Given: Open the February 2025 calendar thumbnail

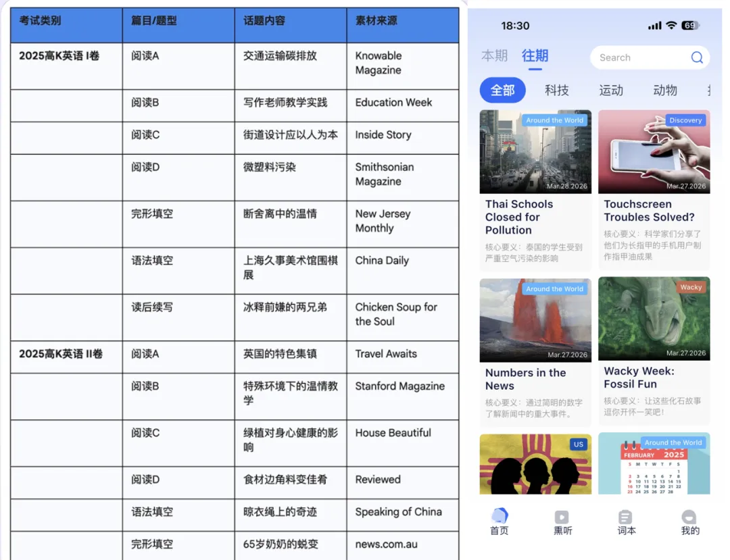Looking at the screenshot, I should tap(654, 463).
